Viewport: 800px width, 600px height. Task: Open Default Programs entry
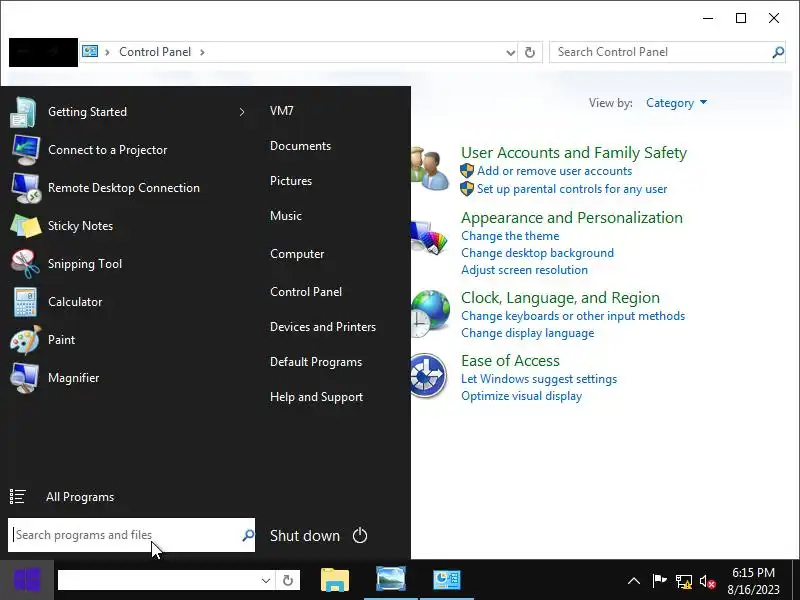click(x=316, y=362)
